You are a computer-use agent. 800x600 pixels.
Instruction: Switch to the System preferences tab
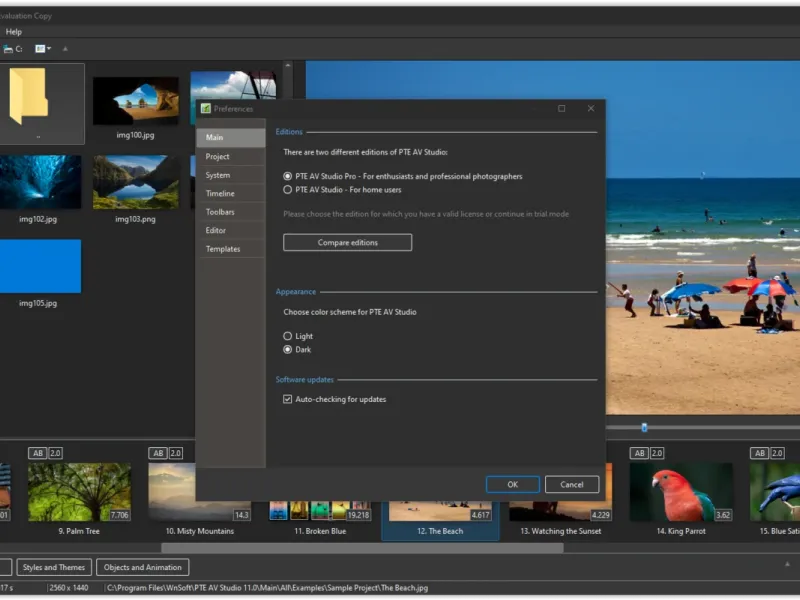click(x=231, y=175)
